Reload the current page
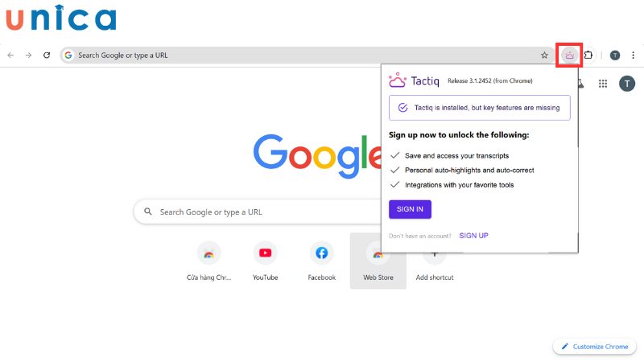This screenshot has width=644, height=362. [x=47, y=55]
